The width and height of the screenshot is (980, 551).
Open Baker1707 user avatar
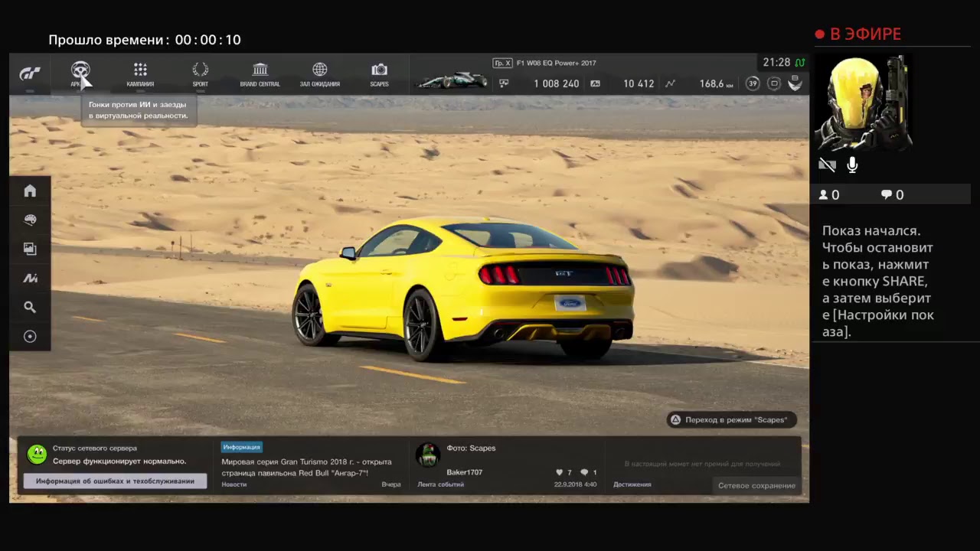coord(428,455)
